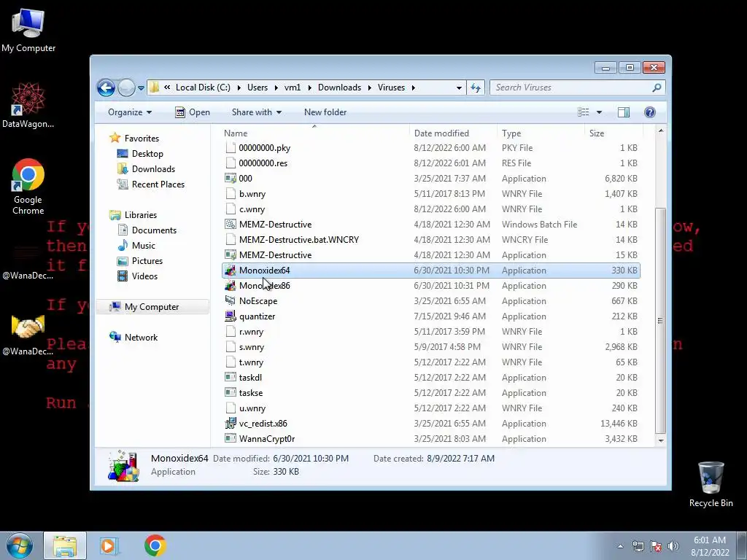
Task: Expand the breadcrumb arrow after Local Disk (C:)
Action: pyautogui.click(x=239, y=87)
